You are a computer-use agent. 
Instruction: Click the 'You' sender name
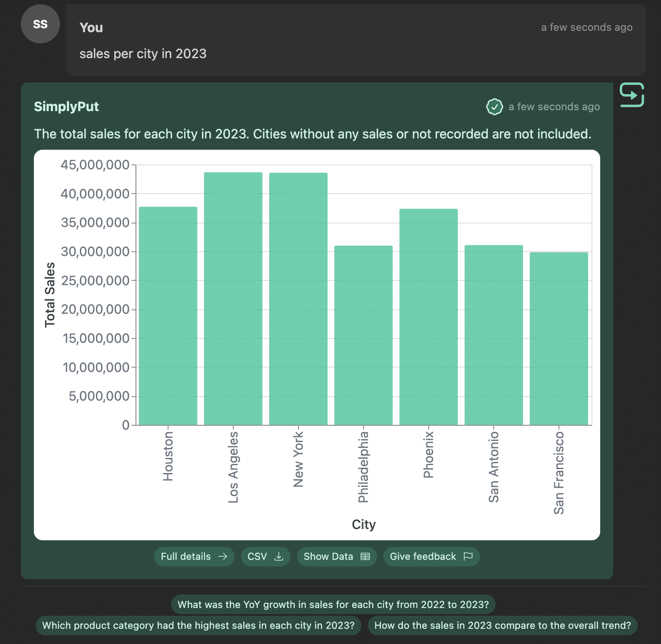(x=91, y=27)
